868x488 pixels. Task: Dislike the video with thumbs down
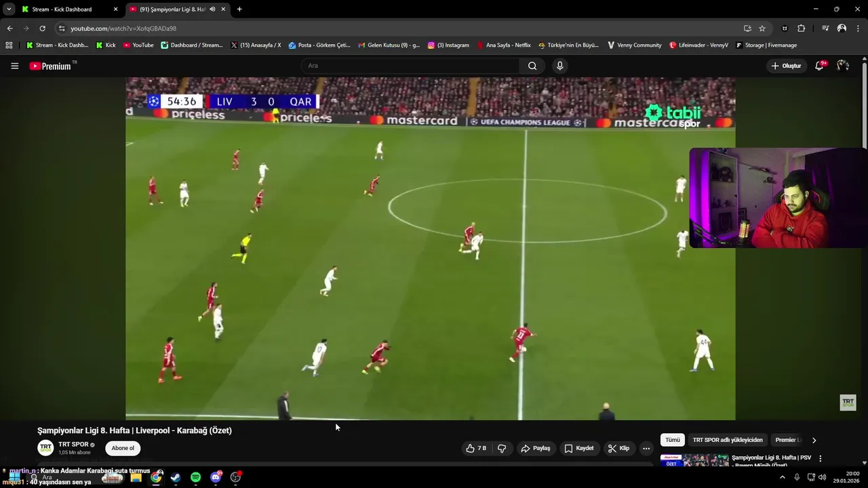[x=502, y=448]
